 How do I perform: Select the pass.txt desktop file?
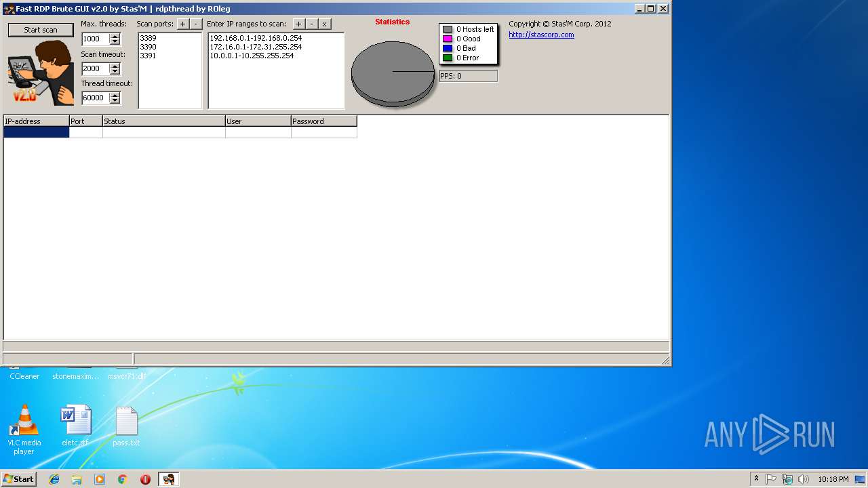126,426
